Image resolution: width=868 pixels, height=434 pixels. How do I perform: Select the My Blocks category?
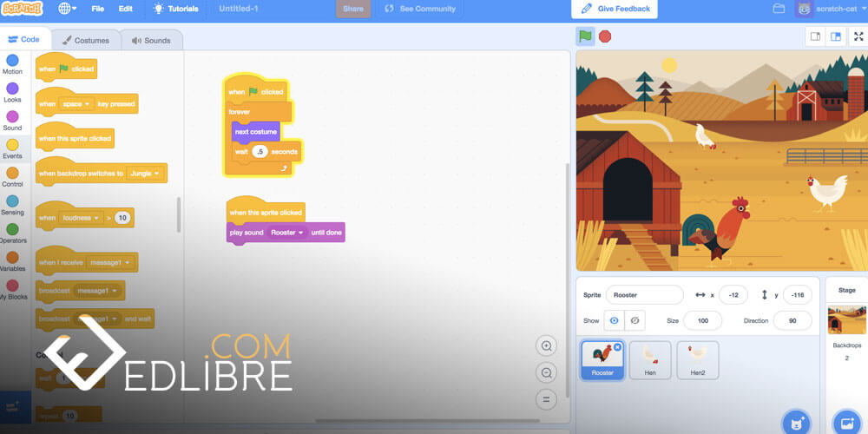tap(12, 290)
